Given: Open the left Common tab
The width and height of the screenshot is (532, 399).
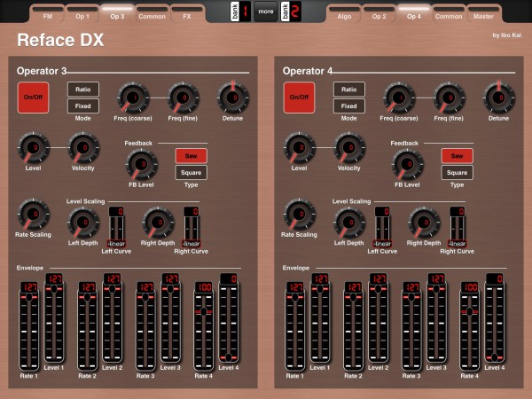Looking at the screenshot, I should click(152, 14).
